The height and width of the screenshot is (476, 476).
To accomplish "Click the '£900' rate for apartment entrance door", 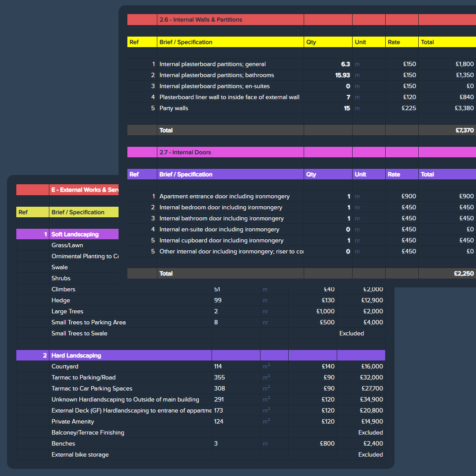I will tap(409, 197).
